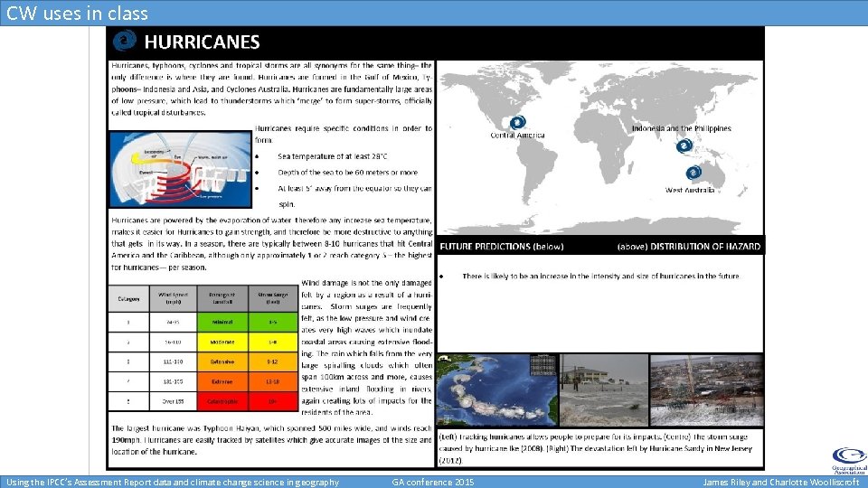The height and width of the screenshot is (488, 868).
Task: Select the hurricane marker over West Australia
Action: pos(693,174)
